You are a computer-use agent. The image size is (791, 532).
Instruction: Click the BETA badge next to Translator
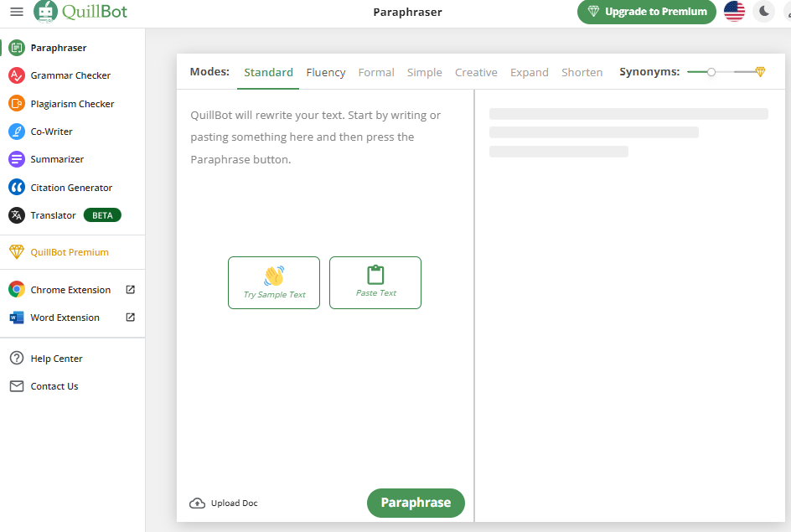102,215
